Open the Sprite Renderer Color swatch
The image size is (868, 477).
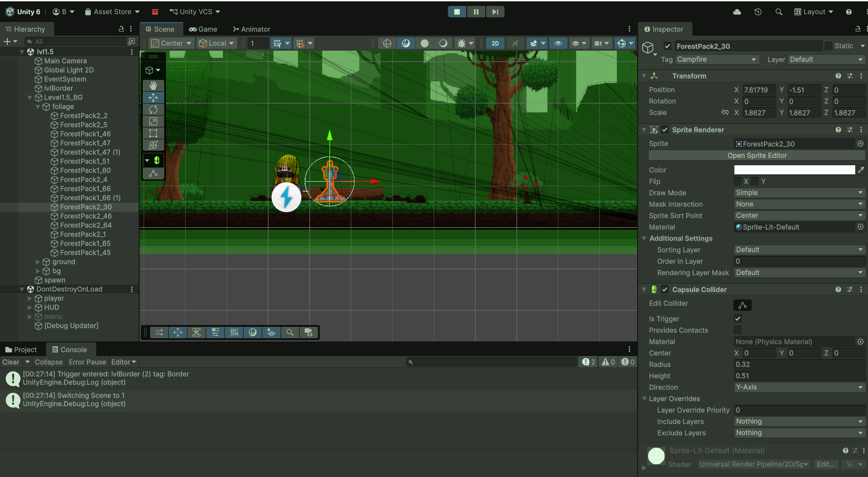click(794, 170)
